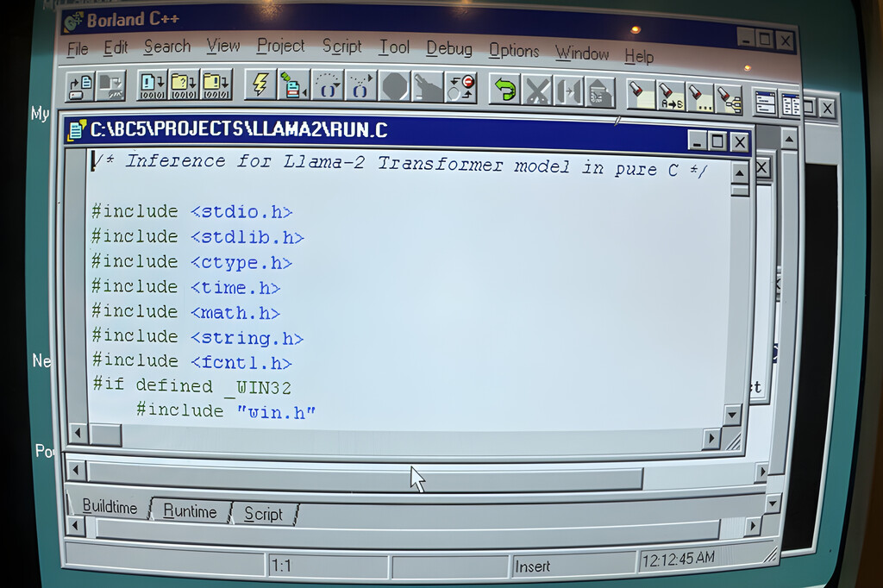Open the Debug menu
The height and width of the screenshot is (588, 883).
point(448,49)
